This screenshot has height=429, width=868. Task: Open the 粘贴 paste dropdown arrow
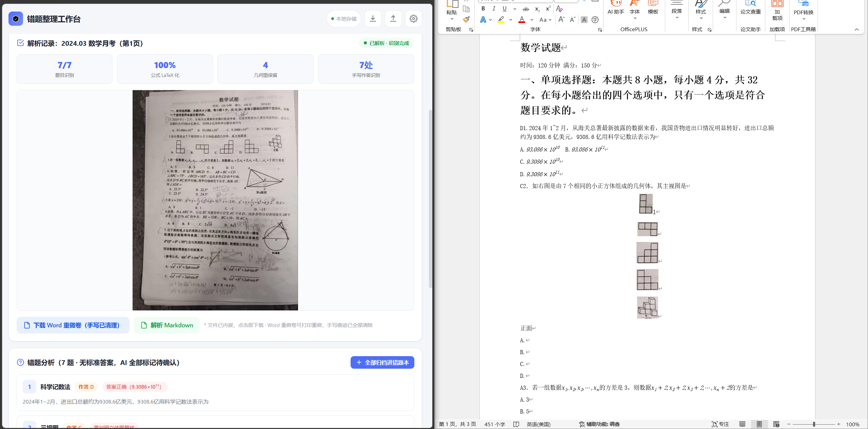452,19
